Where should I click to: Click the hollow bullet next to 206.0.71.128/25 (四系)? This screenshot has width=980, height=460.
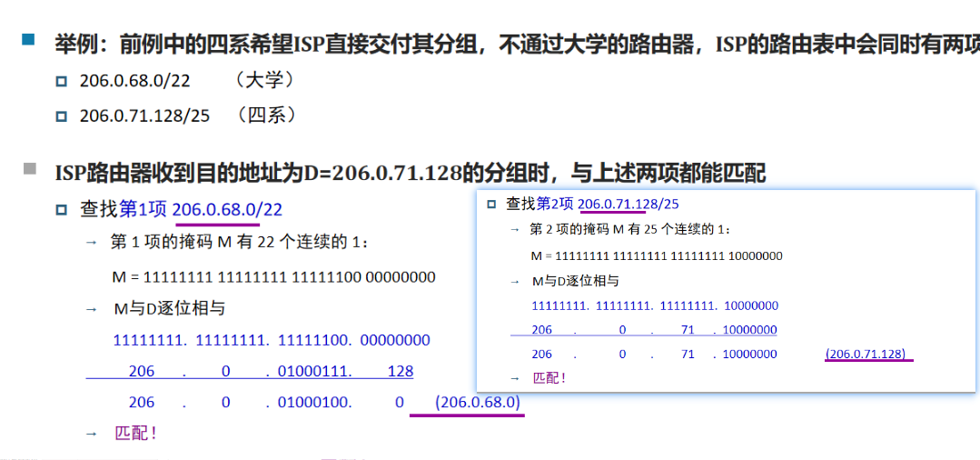(x=61, y=116)
